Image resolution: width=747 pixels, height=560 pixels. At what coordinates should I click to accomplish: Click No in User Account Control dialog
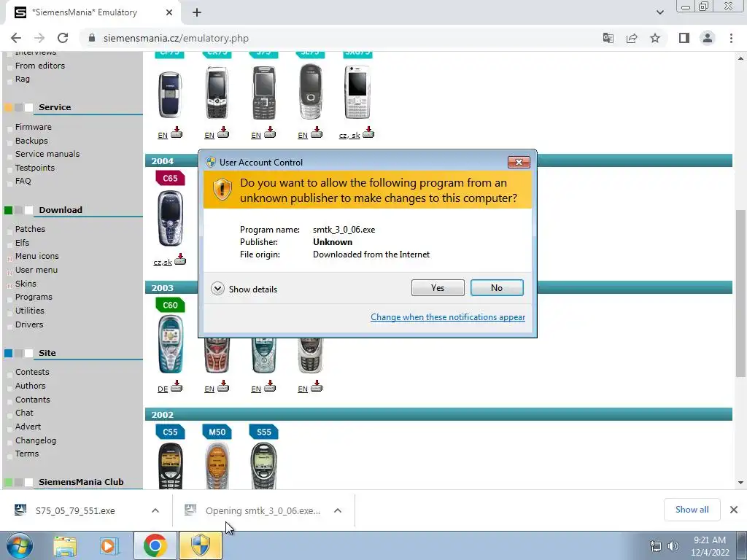click(496, 287)
